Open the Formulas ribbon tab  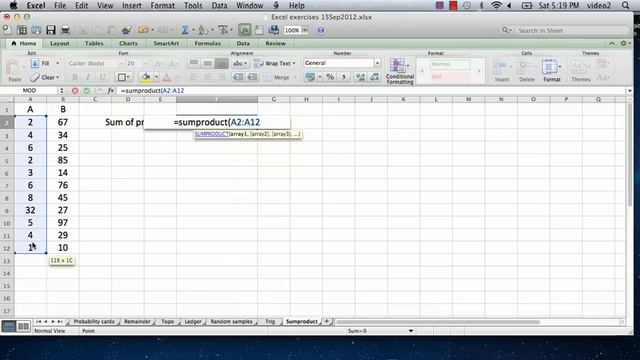click(x=207, y=43)
